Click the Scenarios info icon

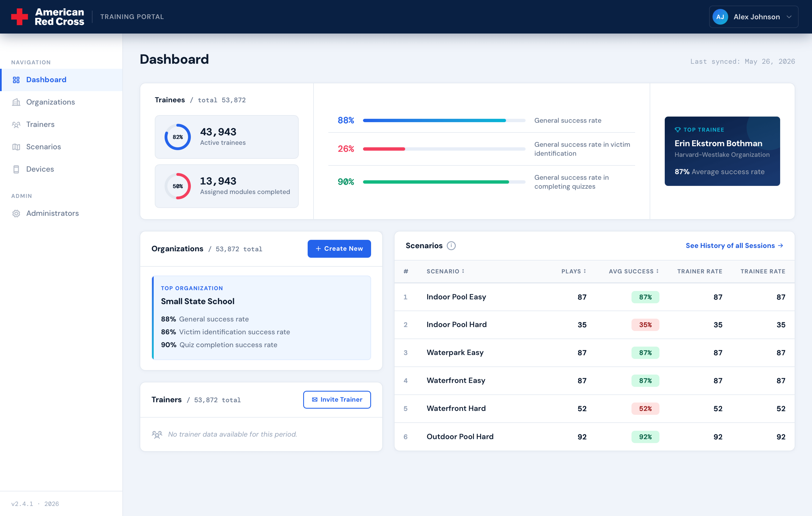click(x=451, y=246)
